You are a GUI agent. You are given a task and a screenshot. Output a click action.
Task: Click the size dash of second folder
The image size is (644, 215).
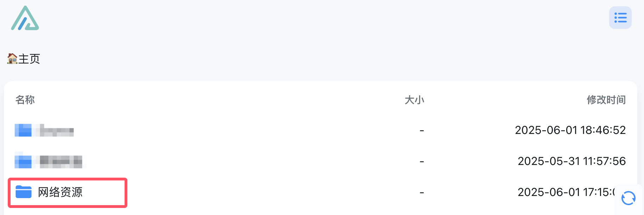click(x=422, y=161)
